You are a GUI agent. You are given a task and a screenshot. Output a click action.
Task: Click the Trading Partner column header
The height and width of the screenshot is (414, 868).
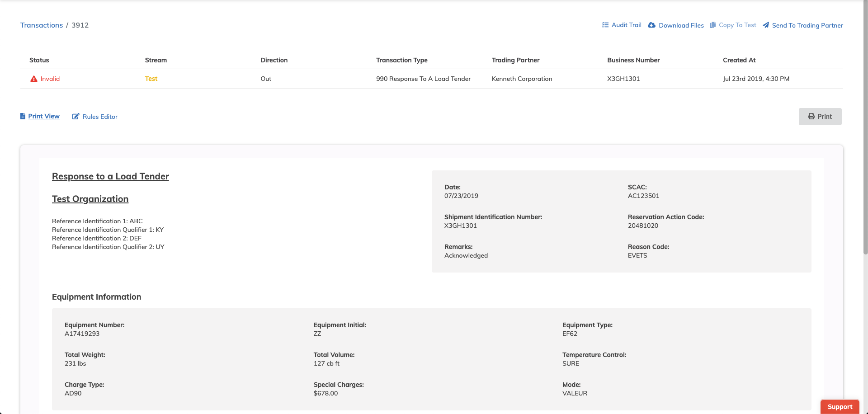click(x=516, y=60)
